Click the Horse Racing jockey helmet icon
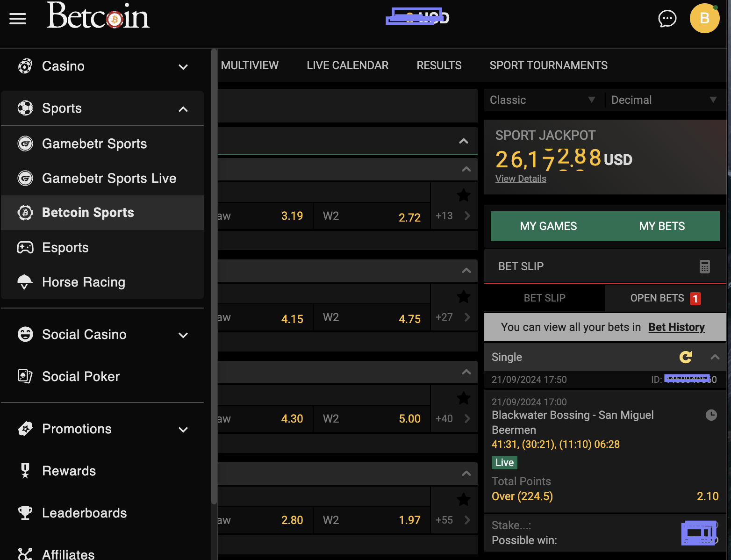This screenshot has height=560, width=731. point(25,282)
